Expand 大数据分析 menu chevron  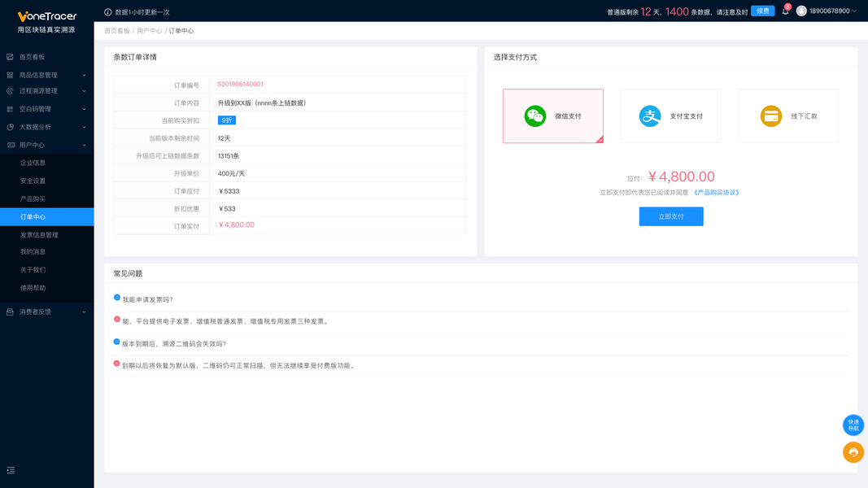tap(84, 127)
